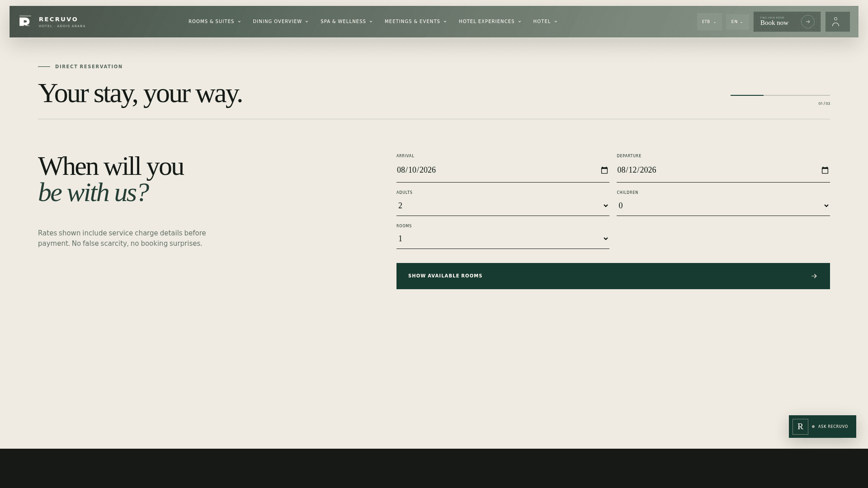868x488 pixels.
Task: Click the Arrival date field
Action: 503,170
